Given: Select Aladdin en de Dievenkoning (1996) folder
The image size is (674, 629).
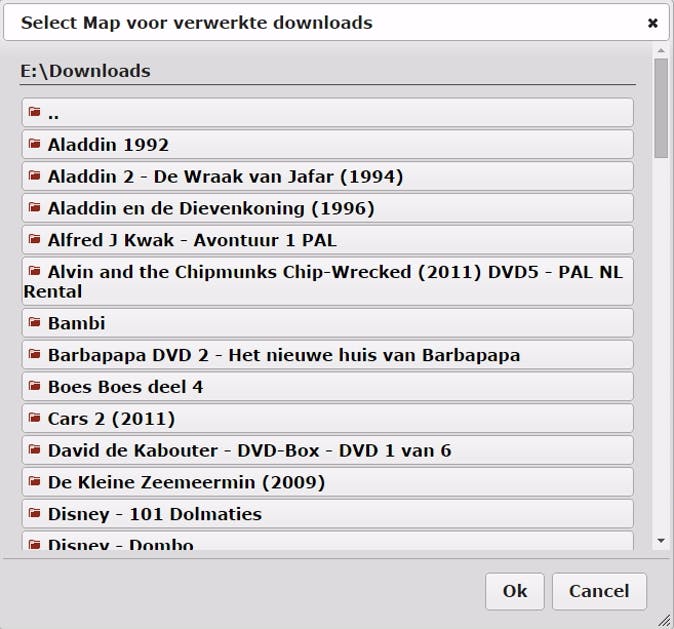Looking at the screenshot, I should 328,208.
